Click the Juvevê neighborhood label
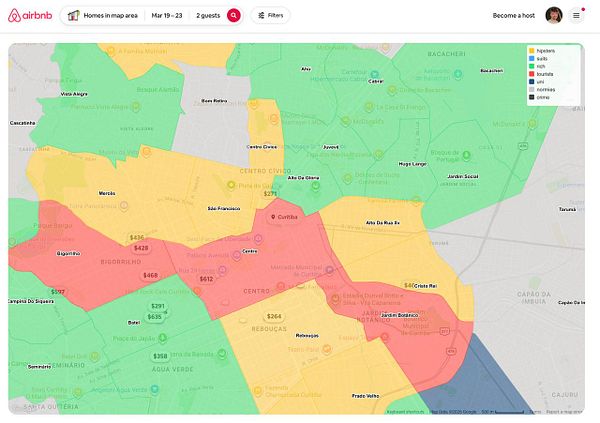The height and width of the screenshot is (423, 600). point(331,147)
